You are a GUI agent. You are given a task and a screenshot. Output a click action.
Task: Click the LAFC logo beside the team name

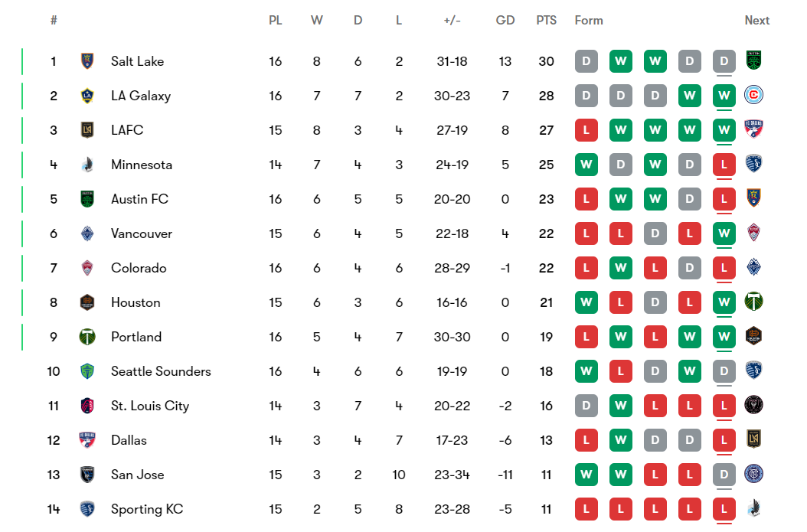pyautogui.click(x=87, y=130)
